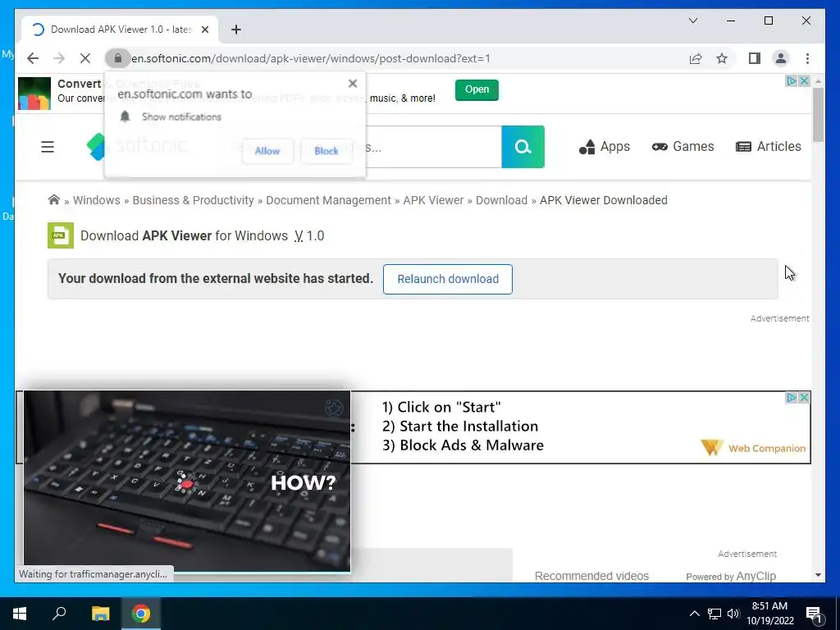Open the Chrome profile avatar
Screen dimensions: 840x630
(x=781, y=58)
